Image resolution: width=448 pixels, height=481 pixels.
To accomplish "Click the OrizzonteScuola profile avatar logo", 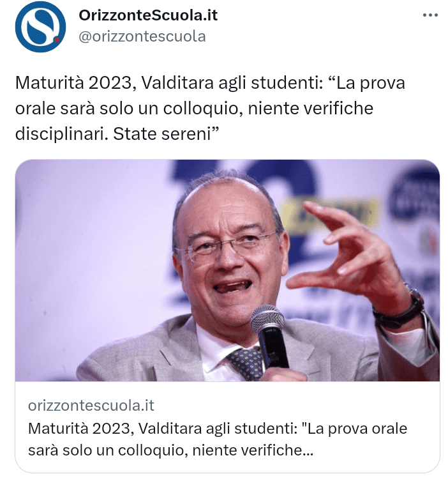I will click(40, 27).
